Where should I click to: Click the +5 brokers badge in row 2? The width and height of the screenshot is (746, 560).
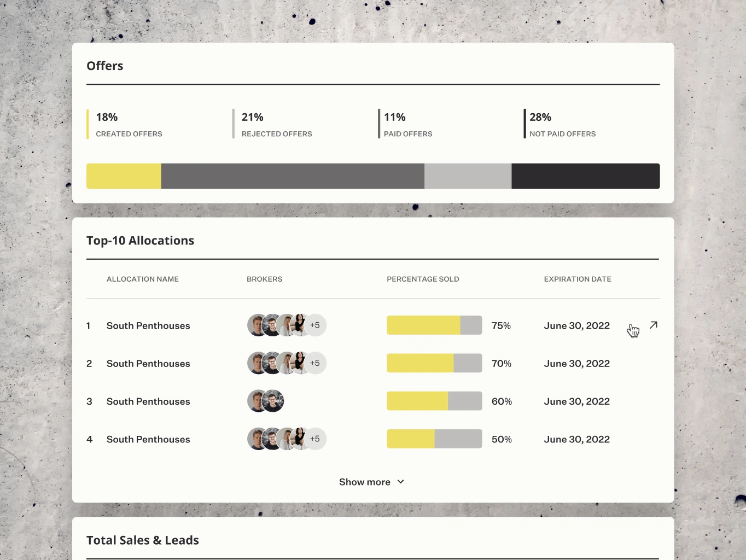click(x=315, y=363)
